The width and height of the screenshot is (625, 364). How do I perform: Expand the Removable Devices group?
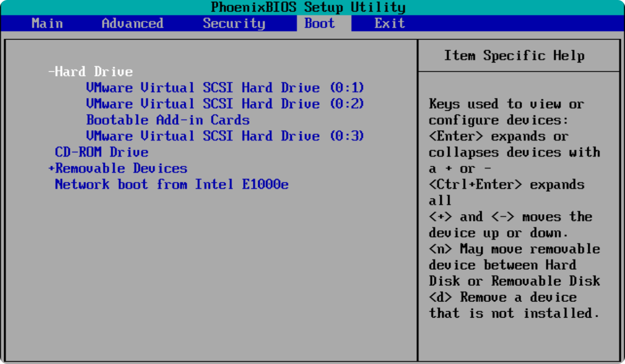(x=118, y=168)
